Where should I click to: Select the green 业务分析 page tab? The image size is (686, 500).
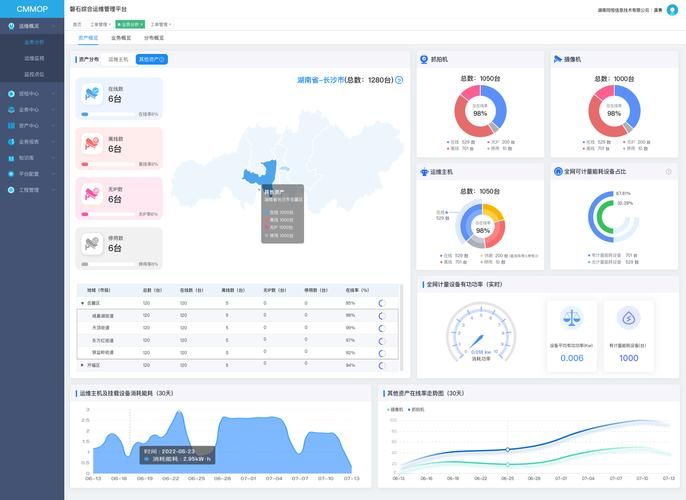click(x=130, y=24)
